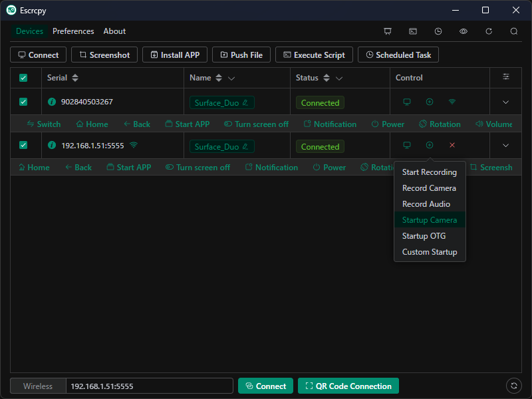Screen dimensions: 532x399
Task: Open the terminal icon in top bar
Action: tap(413, 31)
